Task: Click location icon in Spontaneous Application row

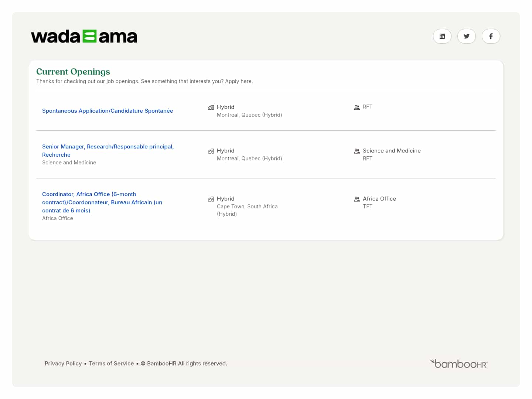Action: [x=211, y=108]
